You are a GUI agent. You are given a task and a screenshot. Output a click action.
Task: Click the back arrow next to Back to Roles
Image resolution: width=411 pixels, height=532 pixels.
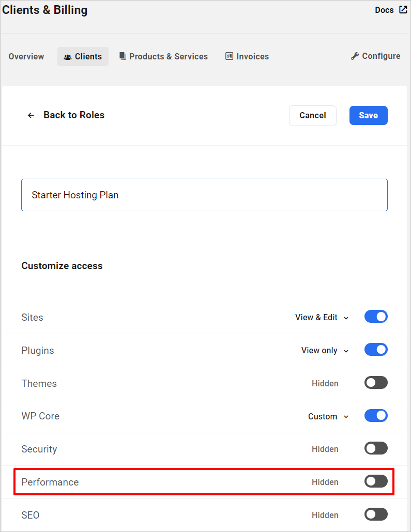pos(31,115)
